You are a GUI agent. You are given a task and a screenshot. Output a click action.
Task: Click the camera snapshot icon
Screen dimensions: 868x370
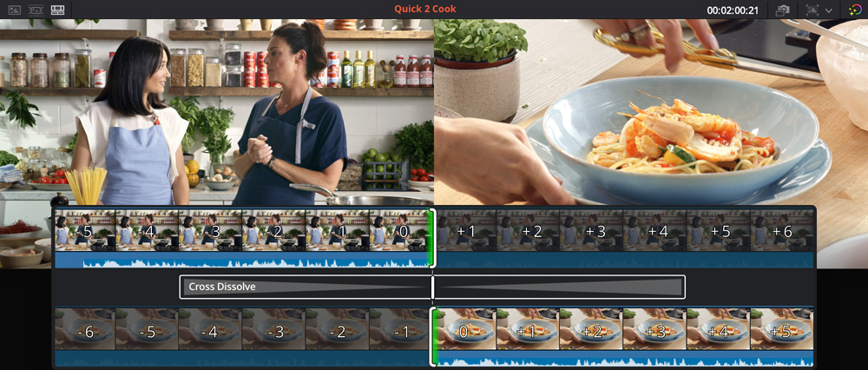782,10
